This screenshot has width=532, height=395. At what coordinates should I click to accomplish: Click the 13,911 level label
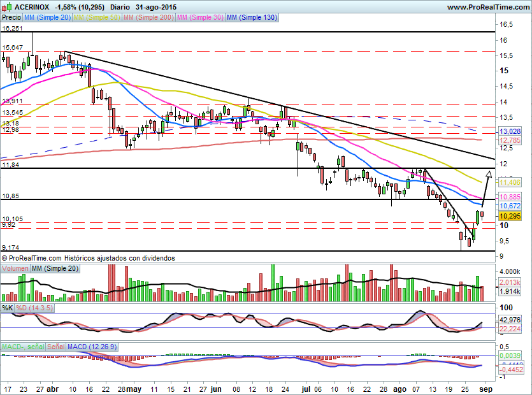12,101
